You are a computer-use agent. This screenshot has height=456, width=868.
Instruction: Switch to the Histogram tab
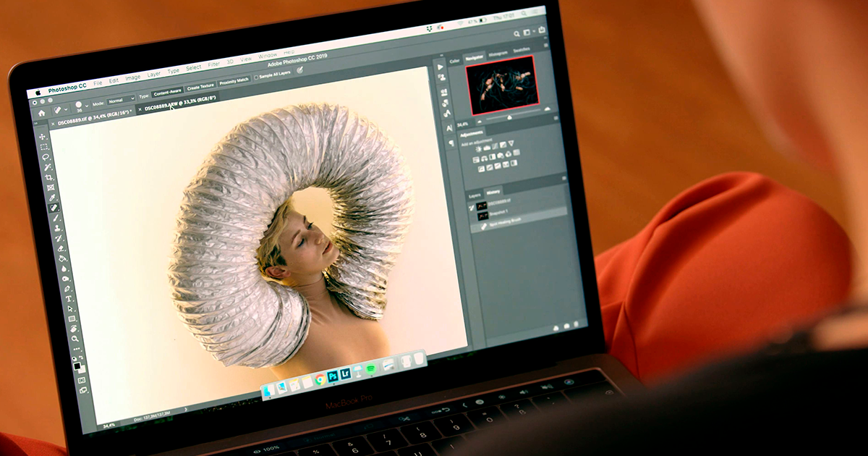click(498, 54)
